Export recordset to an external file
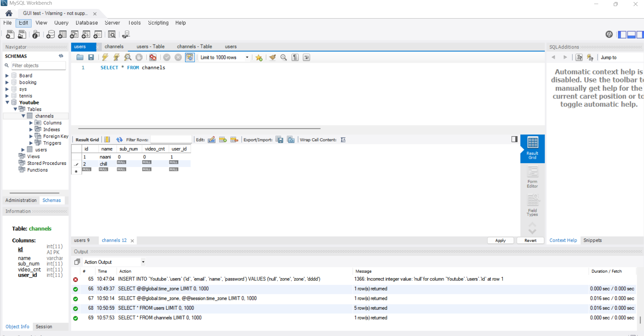Image resolution: width=644 pixels, height=336 pixels. coord(279,140)
